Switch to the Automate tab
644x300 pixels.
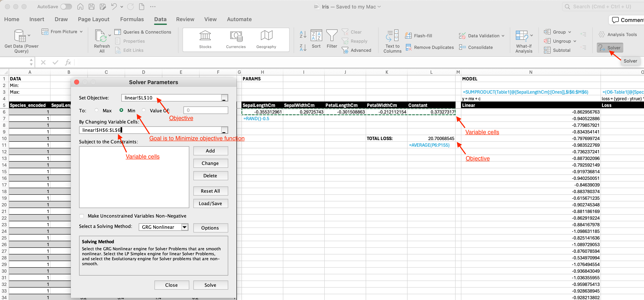(239, 19)
